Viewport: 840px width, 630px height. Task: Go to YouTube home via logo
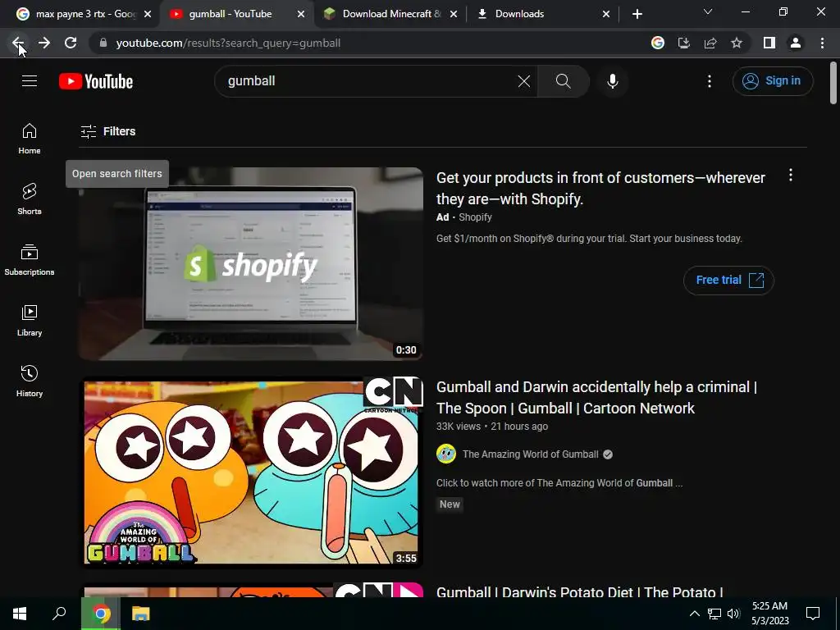(96, 81)
